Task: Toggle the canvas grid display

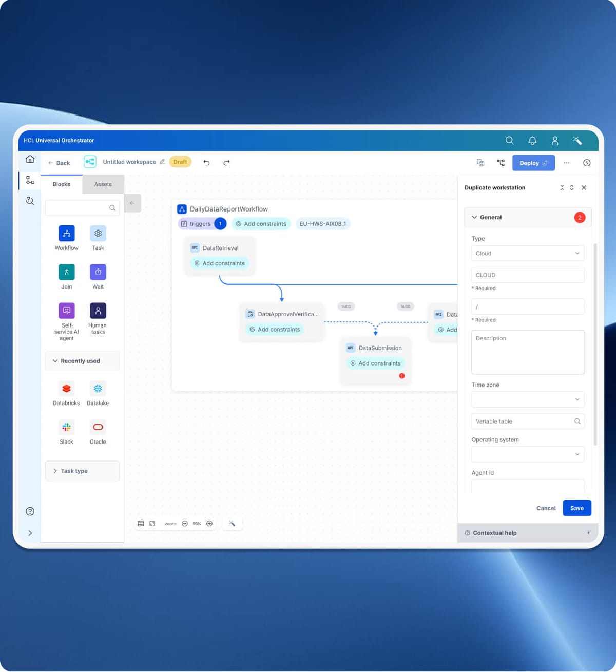Action: [141, 523]
